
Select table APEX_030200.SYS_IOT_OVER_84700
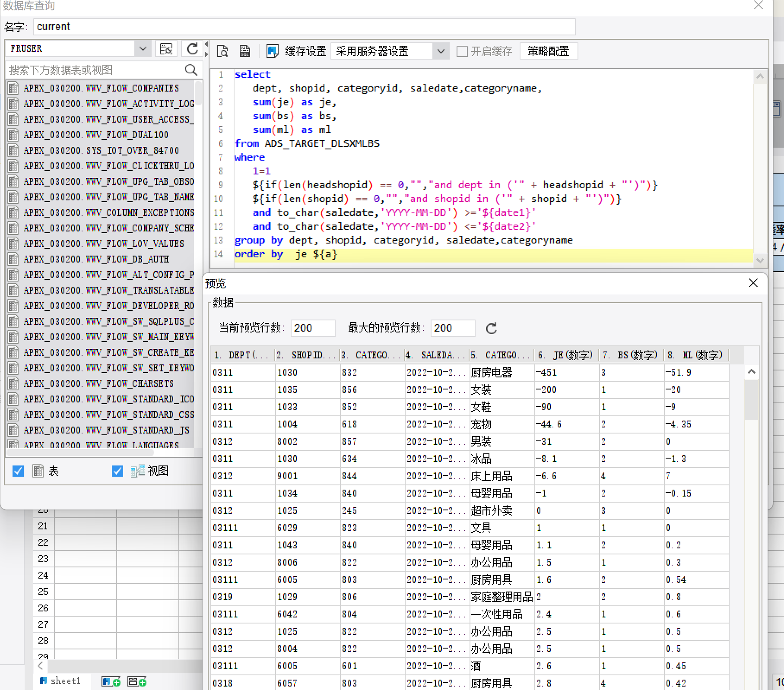coord(101,150)
